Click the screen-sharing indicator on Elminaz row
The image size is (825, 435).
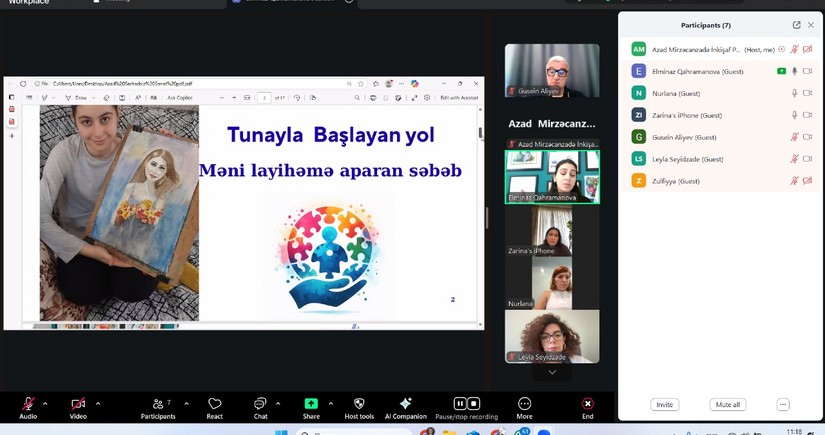781,71
